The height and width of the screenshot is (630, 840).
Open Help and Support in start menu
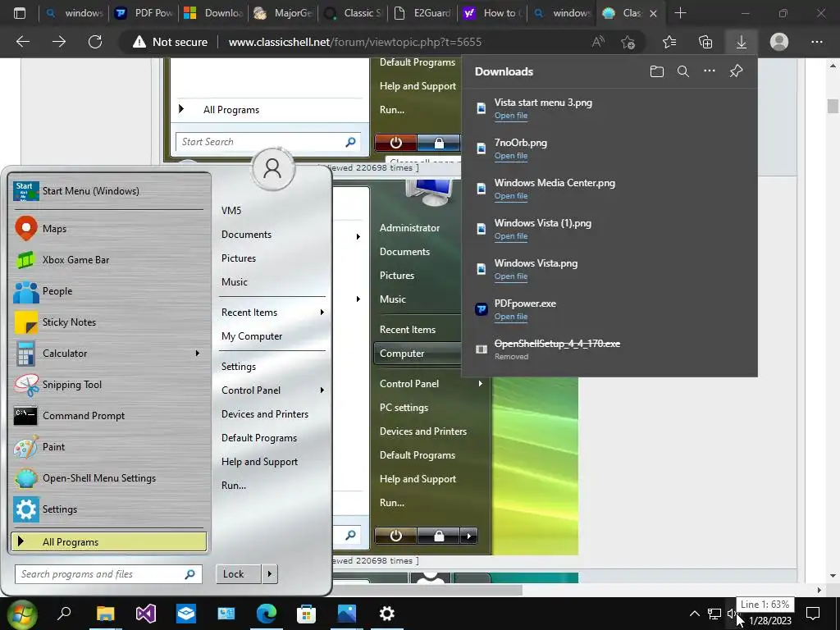tap(259, 462)
